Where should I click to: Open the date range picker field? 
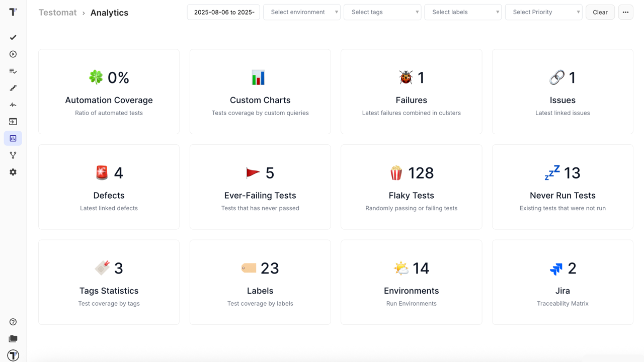223,12
